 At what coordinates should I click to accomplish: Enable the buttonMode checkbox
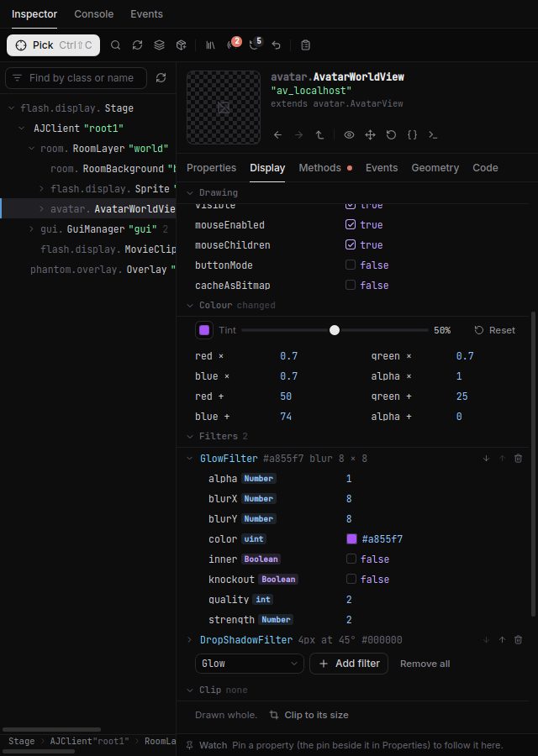[x=351, y=265]
